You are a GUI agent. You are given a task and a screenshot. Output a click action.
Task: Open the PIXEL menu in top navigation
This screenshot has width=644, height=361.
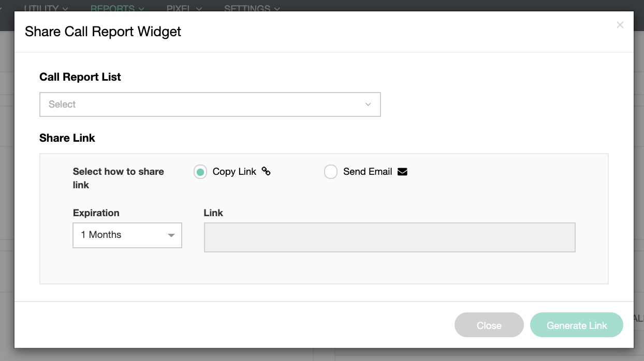point(184,8)
